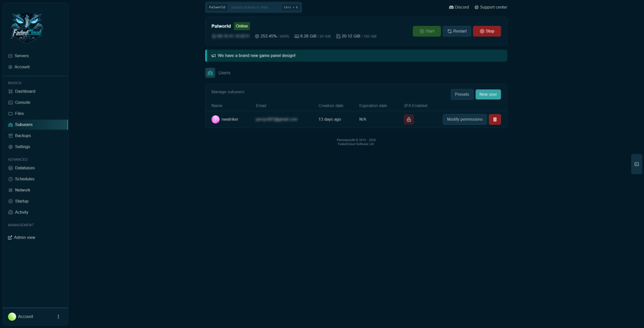The width and height of the screenshot is (644, 328).
Task: Click the Network icon in sidebar
Action: [10, 190]
